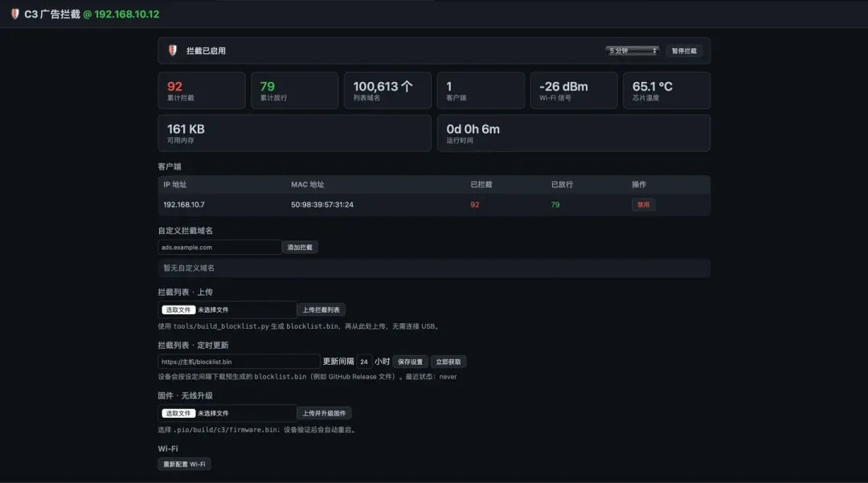Click 选取文件 under 拦截列表 · 上传
Image resolution: width=868 pixels, height=483 pixels.
[178, 310]
